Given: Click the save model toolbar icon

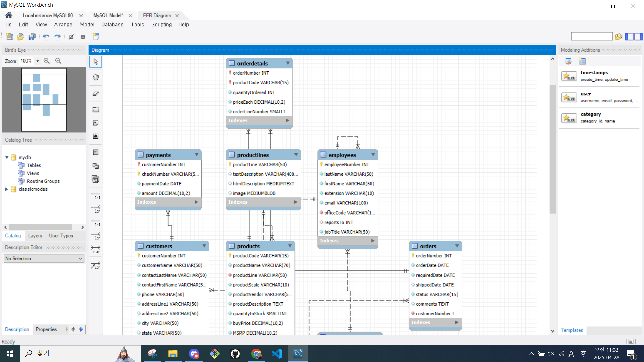Looking at the screenshot, I should click(x=32, y=37).
